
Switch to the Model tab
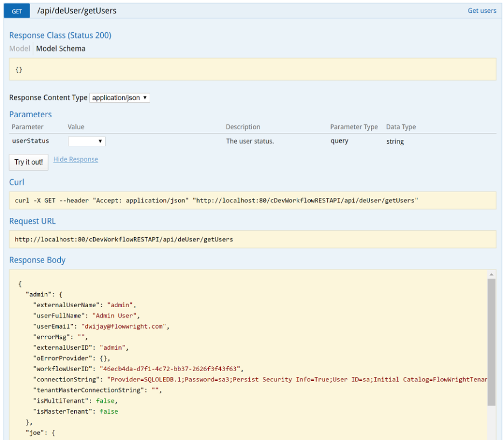(x=19, y=48)
